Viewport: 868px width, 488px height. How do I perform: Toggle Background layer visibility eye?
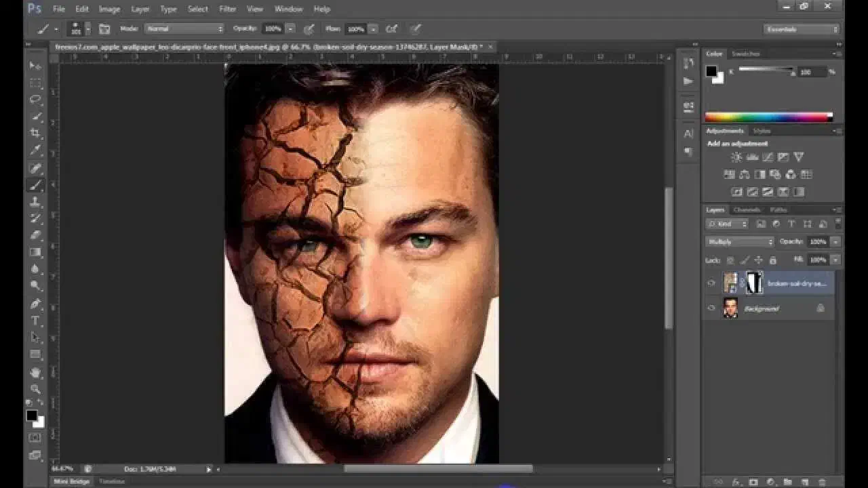[711, 308]
